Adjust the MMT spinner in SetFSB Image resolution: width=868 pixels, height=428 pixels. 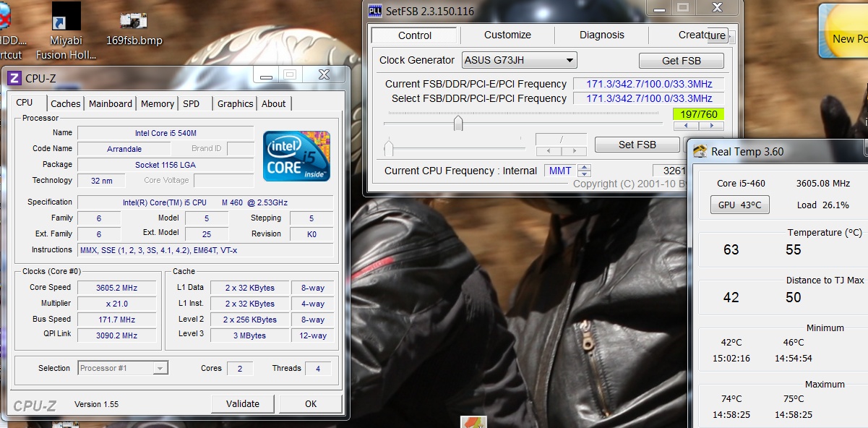(585, 171)
